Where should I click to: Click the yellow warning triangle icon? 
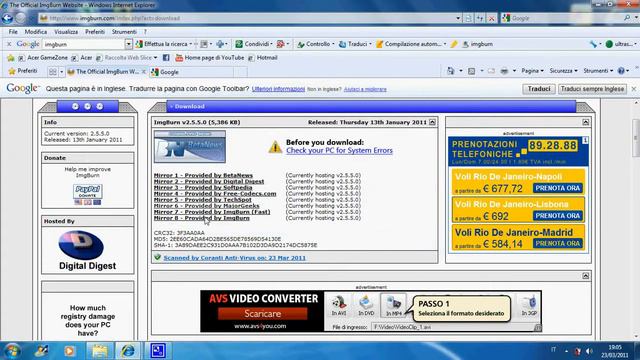[x=275, y=147]
